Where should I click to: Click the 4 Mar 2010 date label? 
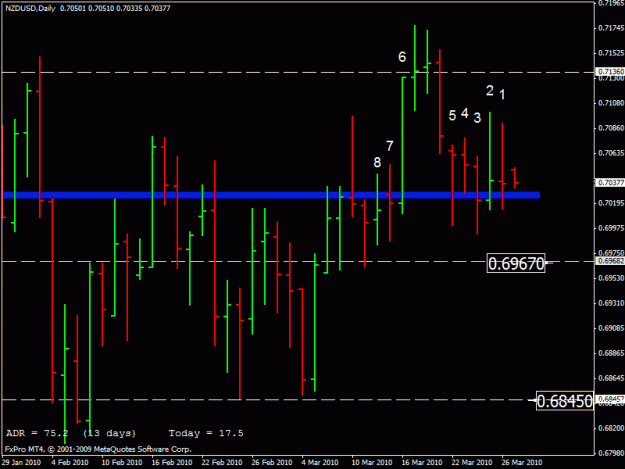pyautogui.click(x=320, y=462)
